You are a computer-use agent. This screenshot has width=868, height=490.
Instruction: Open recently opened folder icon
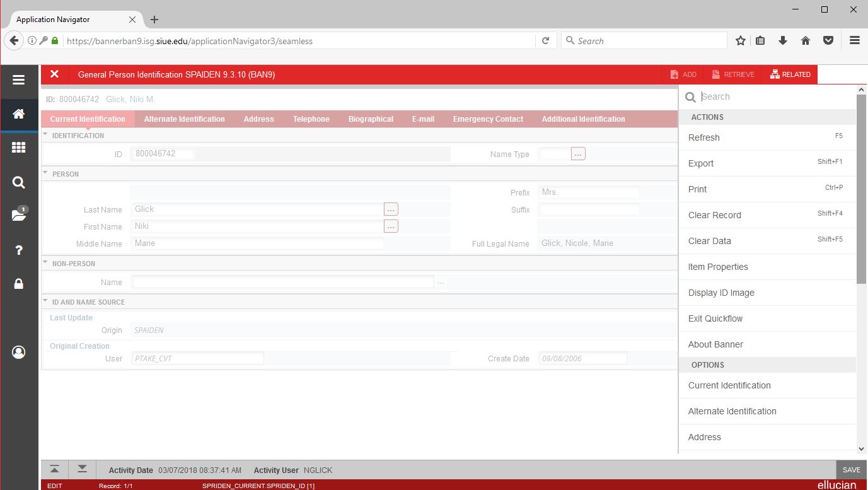tap(19, 216)
